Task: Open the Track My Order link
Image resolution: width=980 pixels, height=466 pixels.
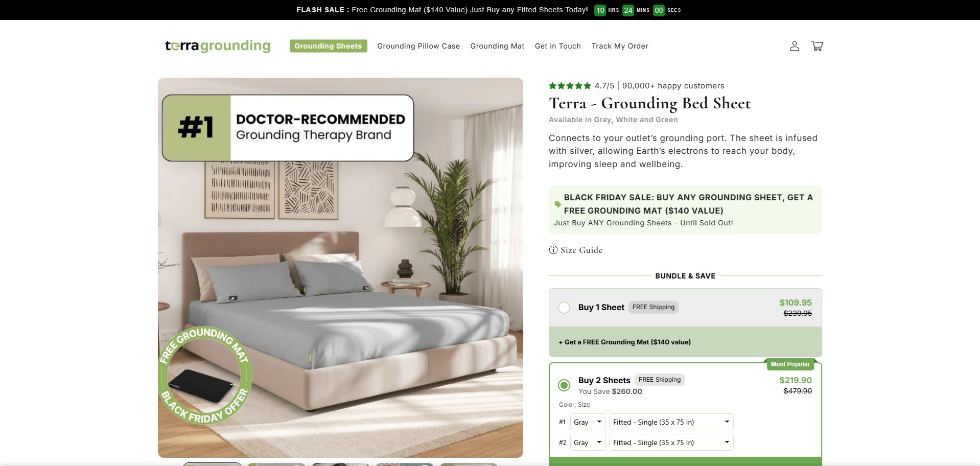Action: pos(620,46)
